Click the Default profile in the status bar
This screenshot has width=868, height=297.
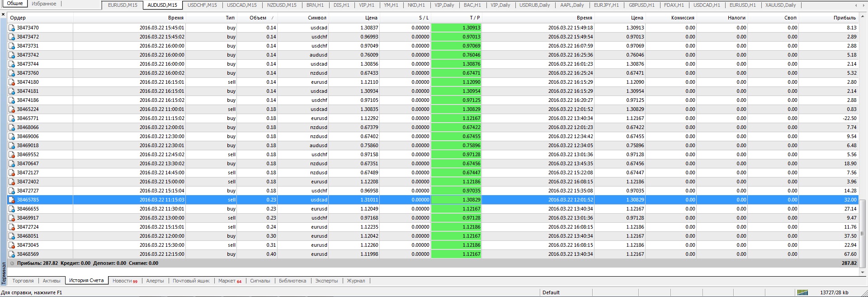coord(551,292)
